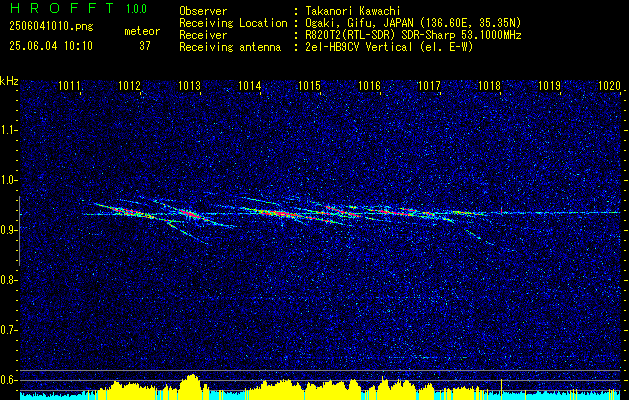The width and height of the screenshot is (629, 400).
Task: Click the 1015 time axis label
Action: click(x=310, y=85)
